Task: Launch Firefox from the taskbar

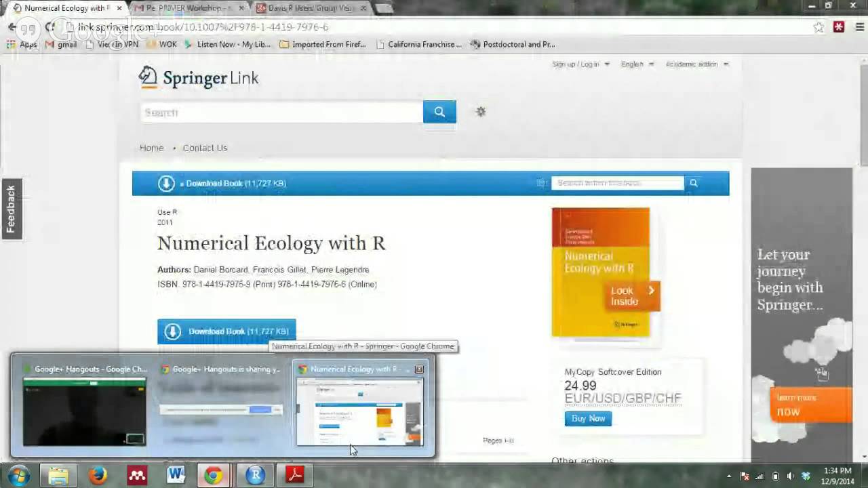Action: click(98, 476)
